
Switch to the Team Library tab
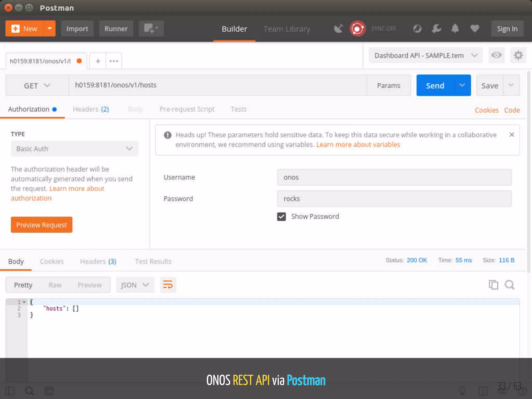(x=287, y=29)
